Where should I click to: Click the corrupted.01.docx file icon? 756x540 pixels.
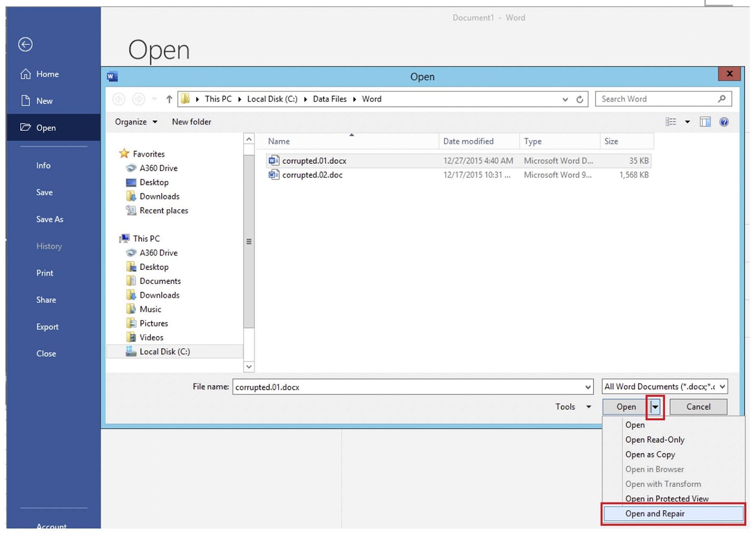[x=274, y=160]
